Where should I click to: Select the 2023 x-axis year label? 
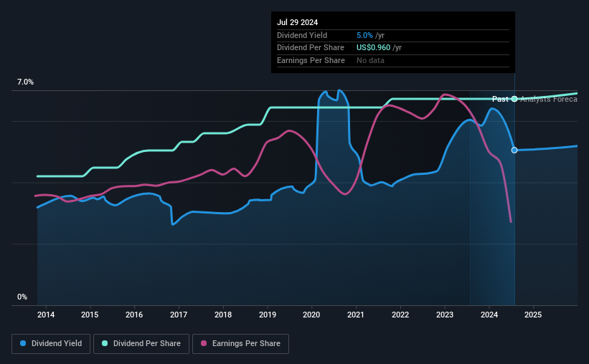[445, 315]
